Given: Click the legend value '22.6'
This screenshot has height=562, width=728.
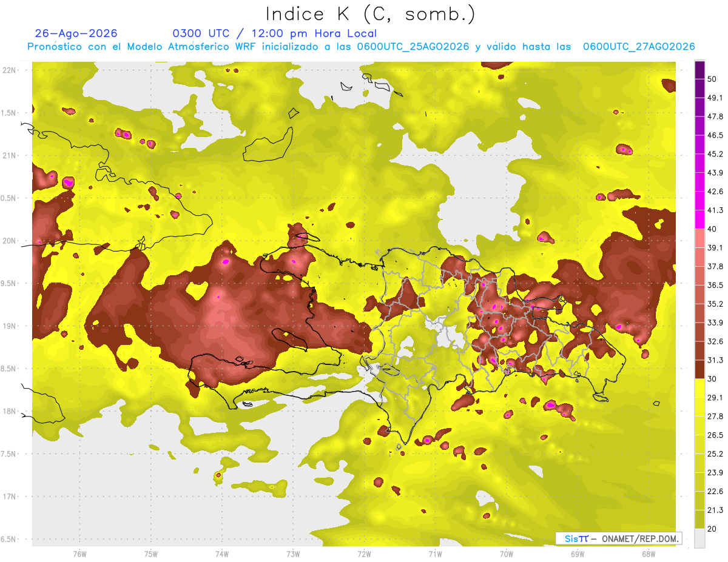Looking at the screenshot, I should [x=715, y=491].
